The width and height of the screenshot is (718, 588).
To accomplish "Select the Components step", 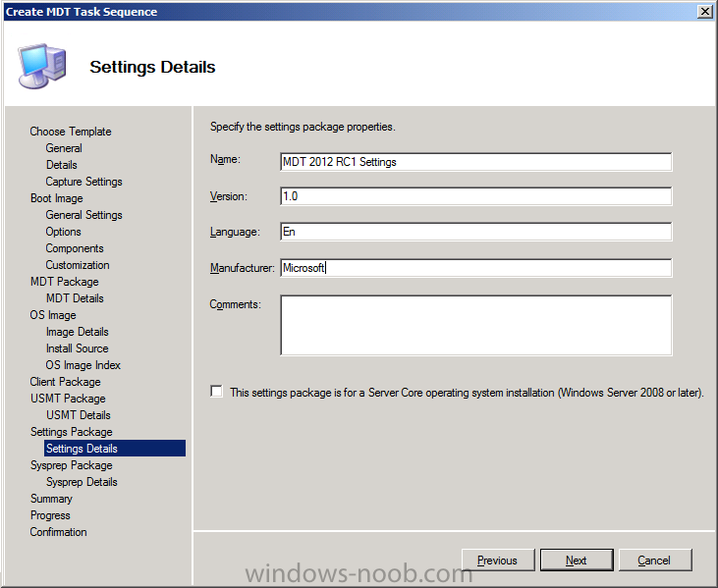I will tap(75, 248).
